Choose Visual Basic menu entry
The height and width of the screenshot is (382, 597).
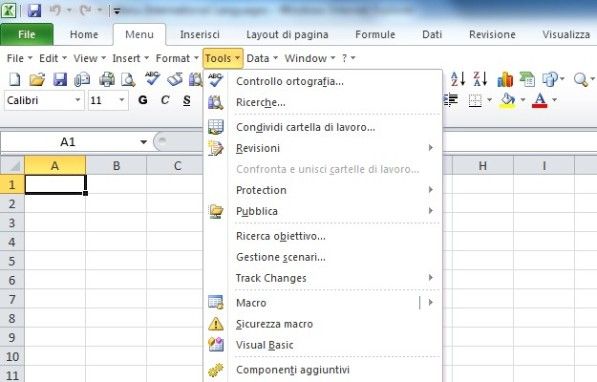[323, 345]
